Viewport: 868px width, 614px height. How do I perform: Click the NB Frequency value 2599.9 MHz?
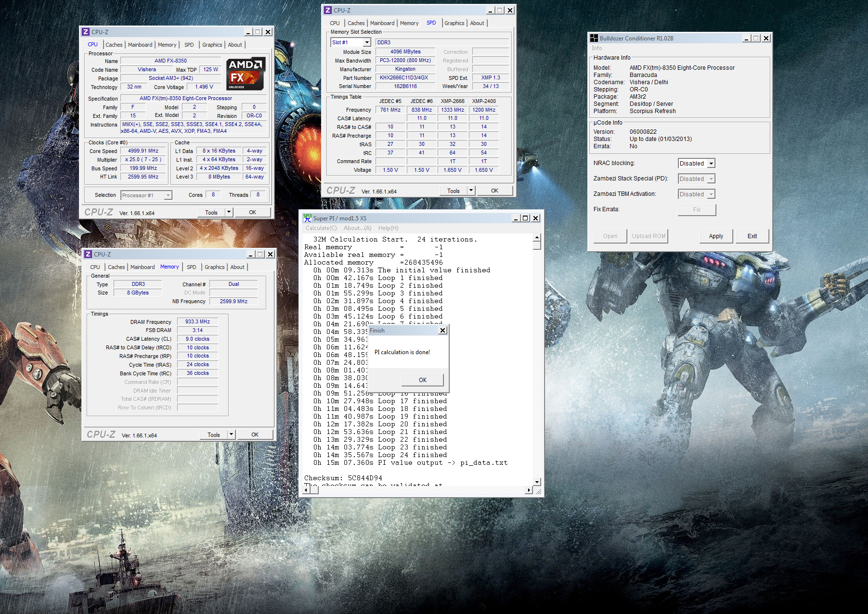pos(233,301)
